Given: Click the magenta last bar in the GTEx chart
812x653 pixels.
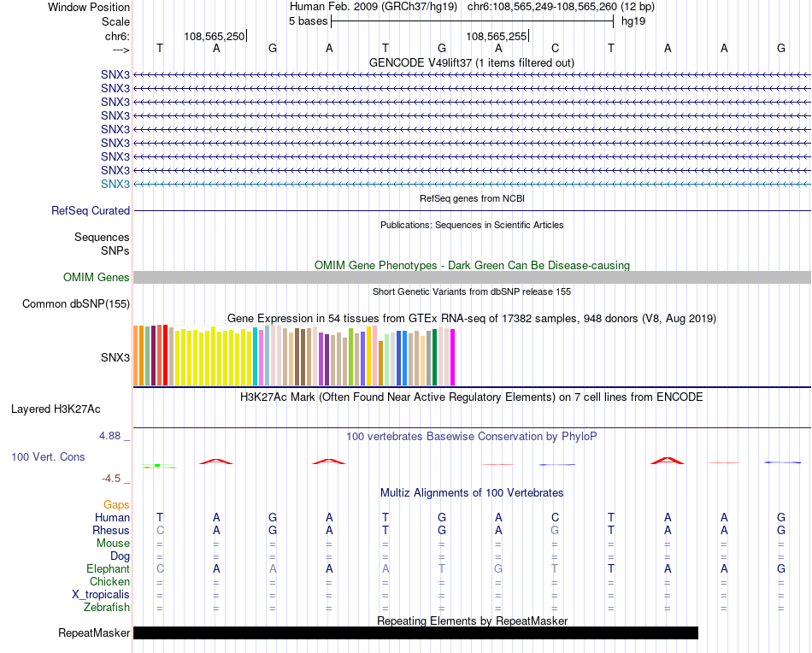Looking at the screenshot, I should click(453, 357).
